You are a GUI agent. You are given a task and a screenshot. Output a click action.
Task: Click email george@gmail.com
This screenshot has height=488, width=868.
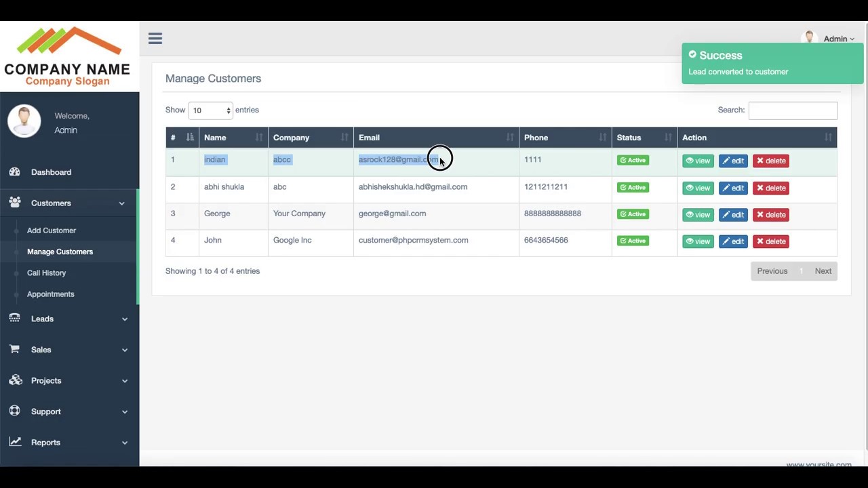(x=392, y=213)
